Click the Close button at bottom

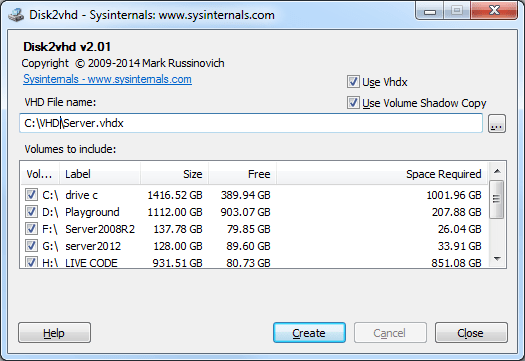471,333
